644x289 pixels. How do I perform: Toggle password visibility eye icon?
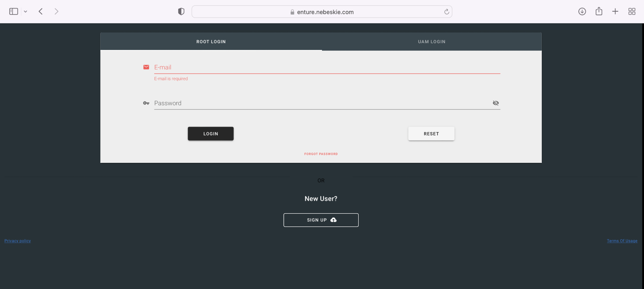coord(496,103)
